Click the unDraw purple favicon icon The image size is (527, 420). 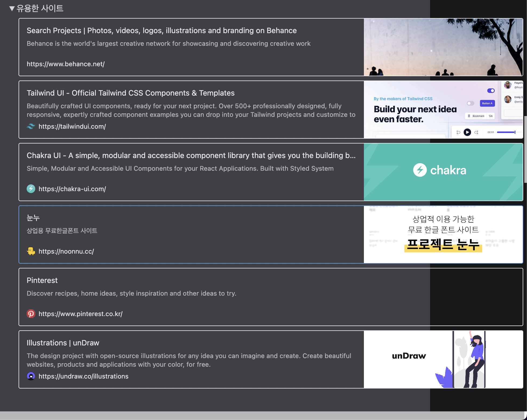tap(31, 376)
